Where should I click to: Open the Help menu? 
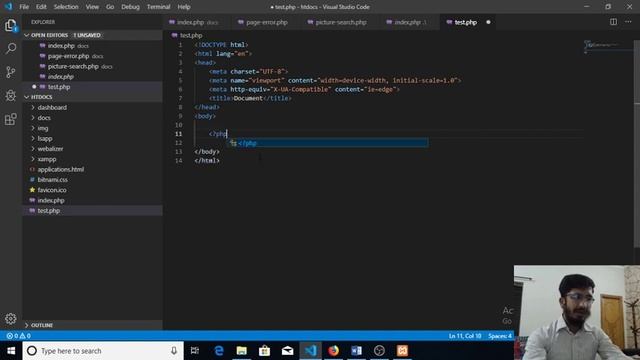click(184, 7)
